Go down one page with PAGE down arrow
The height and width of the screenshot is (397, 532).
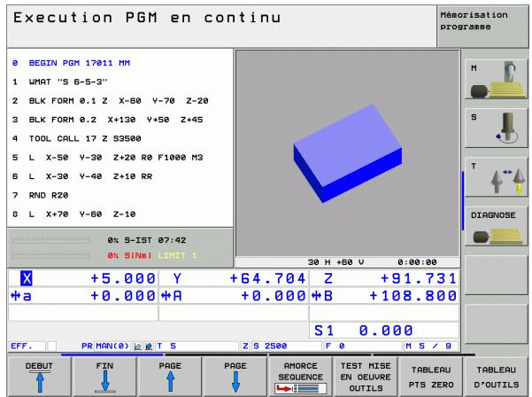coord(235,377)
